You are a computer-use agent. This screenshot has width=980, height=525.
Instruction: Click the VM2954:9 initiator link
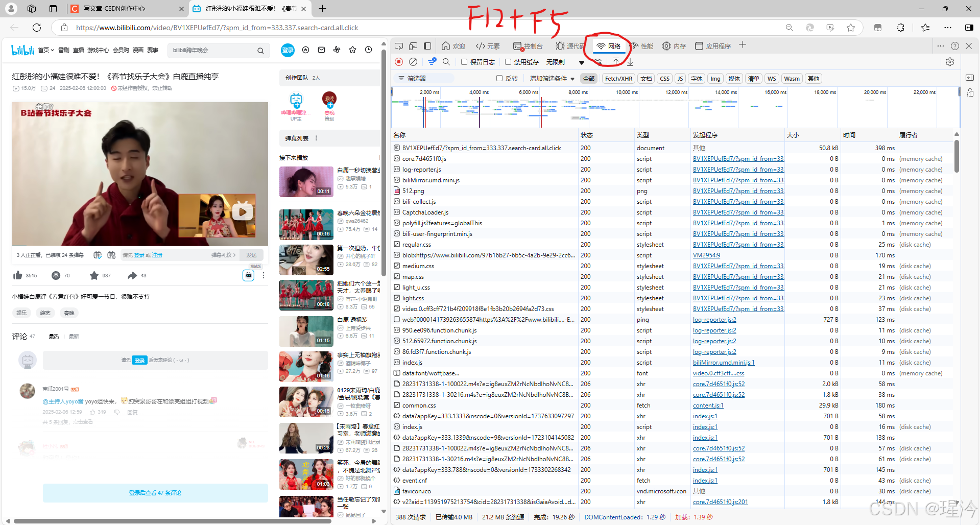pyautogui.click(x=706, y=255)
